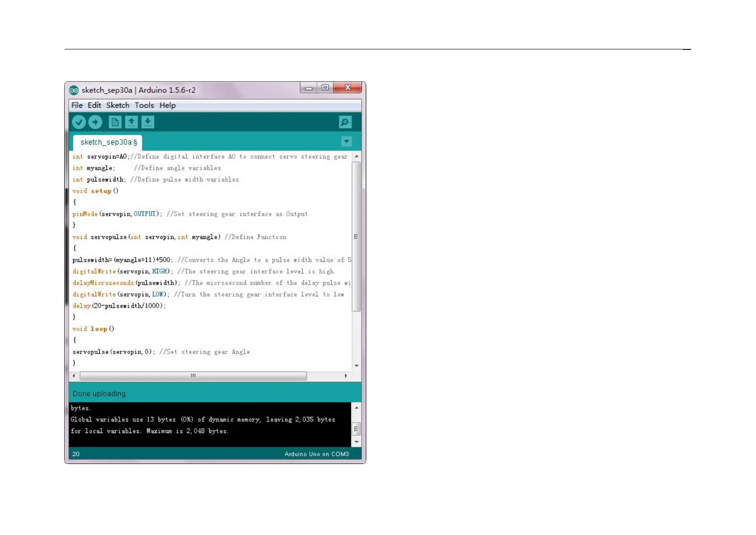Click the Arduino logo in title bar

74,90
